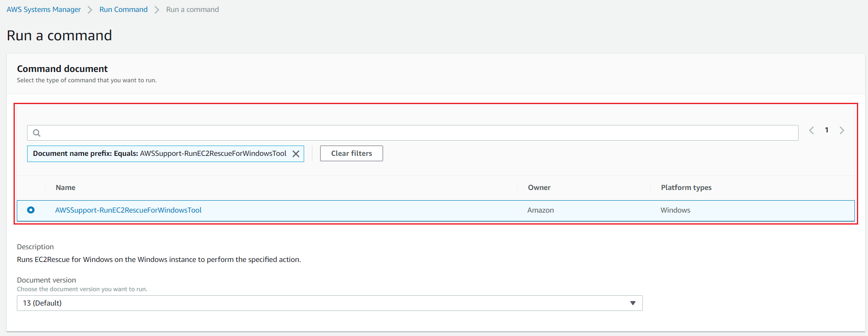Viewport: 868px width, 336px height.
Task: Click the search magnifier icon
Action: click(x=37, y=133)
